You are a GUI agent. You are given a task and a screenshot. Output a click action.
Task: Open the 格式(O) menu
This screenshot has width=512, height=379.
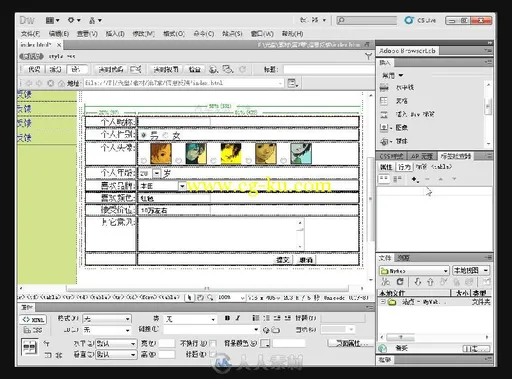point(174,33)
